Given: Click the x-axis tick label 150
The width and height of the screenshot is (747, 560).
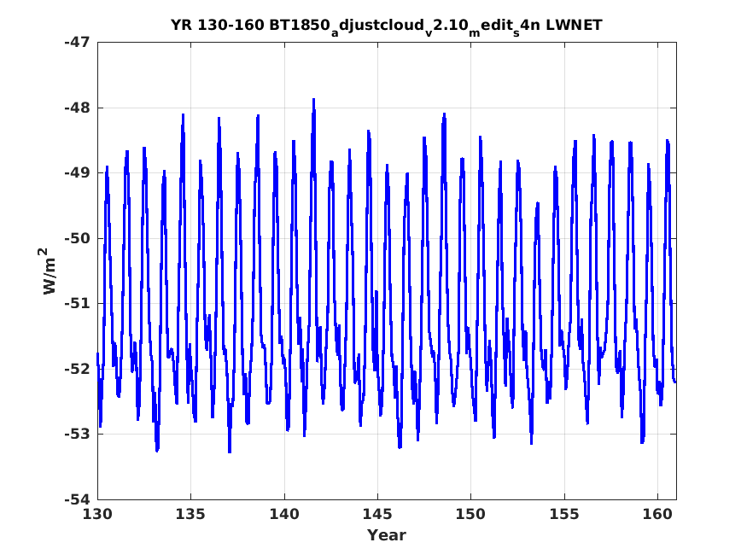Looking at the screenshot, I should (470, 515).
